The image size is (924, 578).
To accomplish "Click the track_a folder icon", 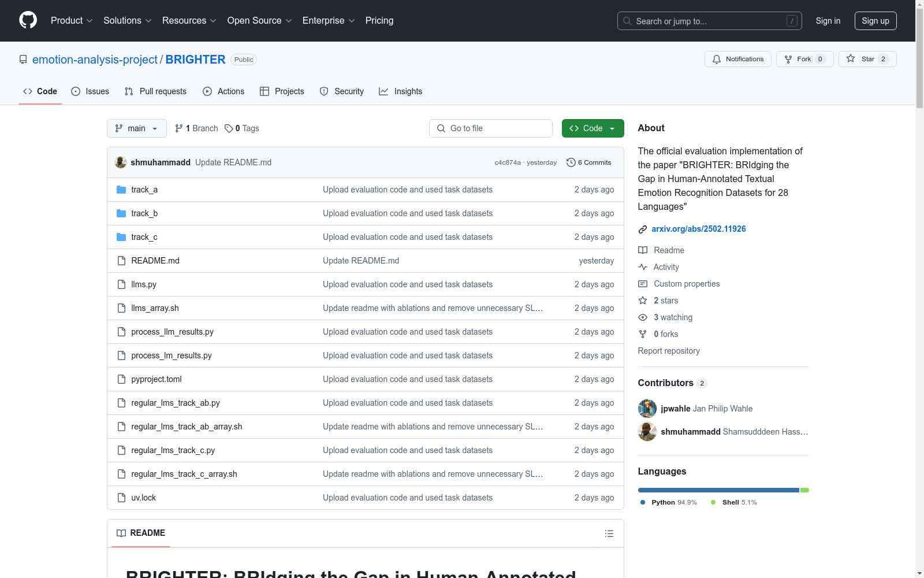I will coord(121,190).
